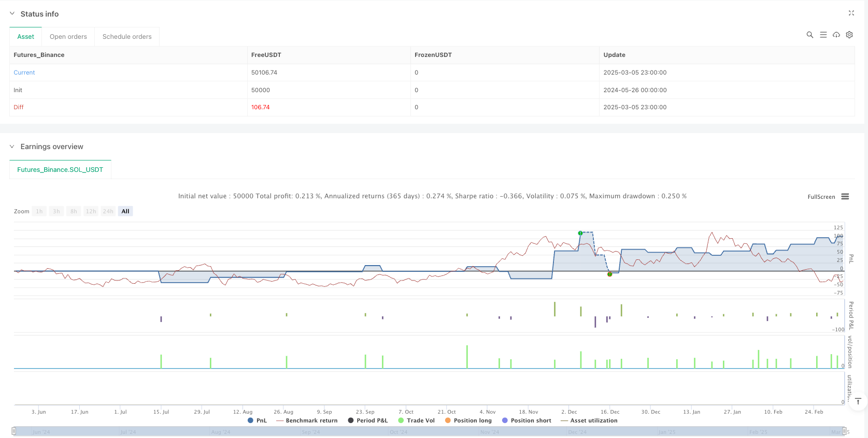
Task: Hide the Benchmark return legend series
Action: tap(307, 420)
